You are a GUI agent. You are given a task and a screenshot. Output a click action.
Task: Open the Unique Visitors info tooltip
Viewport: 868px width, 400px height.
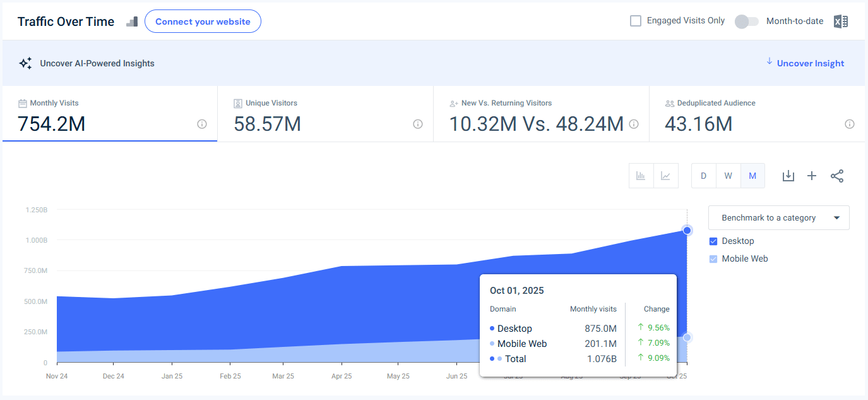pos(417,124)
